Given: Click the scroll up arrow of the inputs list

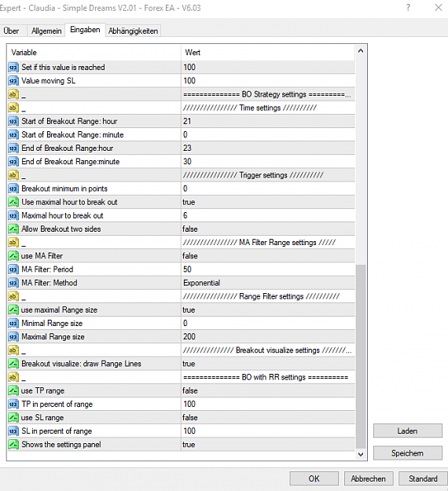Looking at the screenshot, I should (361, 51).
